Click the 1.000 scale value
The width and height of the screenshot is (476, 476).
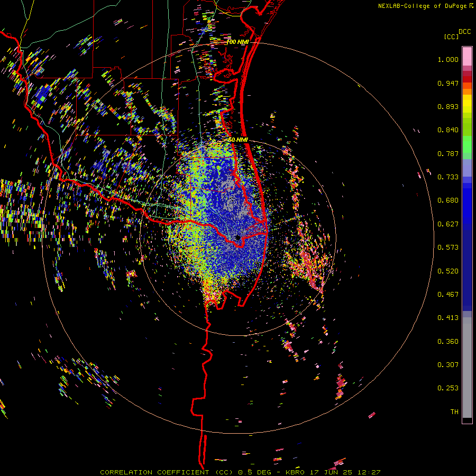(448, 59)
